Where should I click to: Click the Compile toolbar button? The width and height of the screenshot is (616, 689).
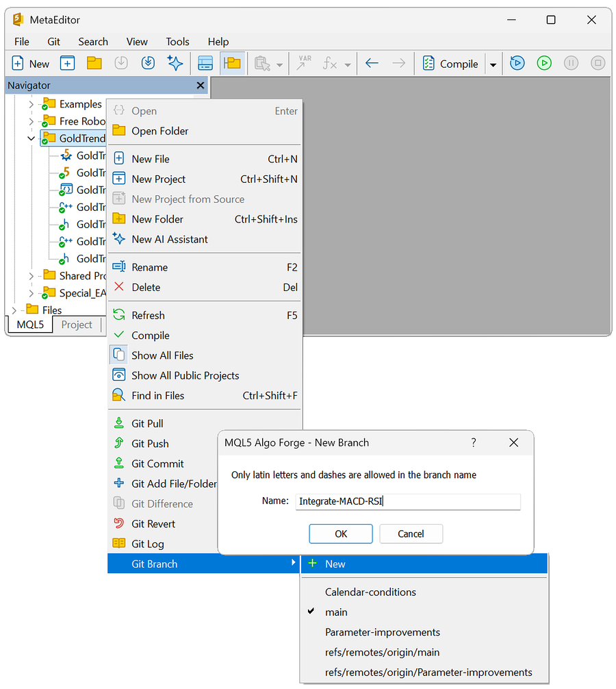tap(450, 64)
